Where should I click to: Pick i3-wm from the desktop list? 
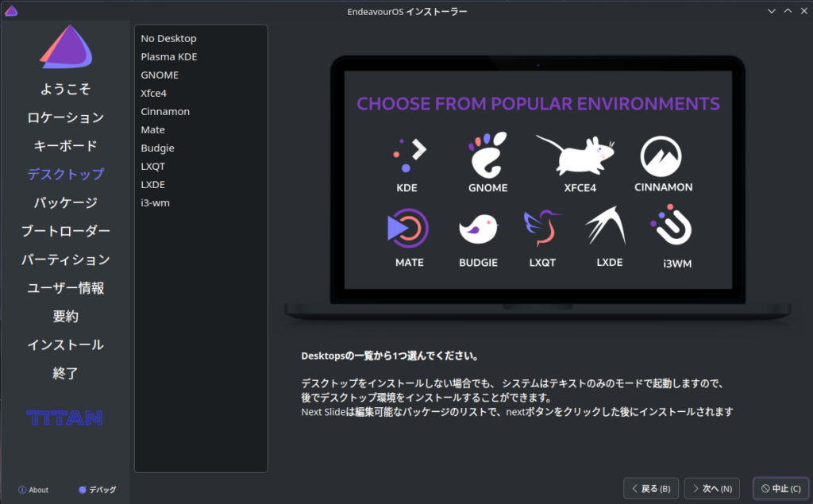[x=155, y=202]
